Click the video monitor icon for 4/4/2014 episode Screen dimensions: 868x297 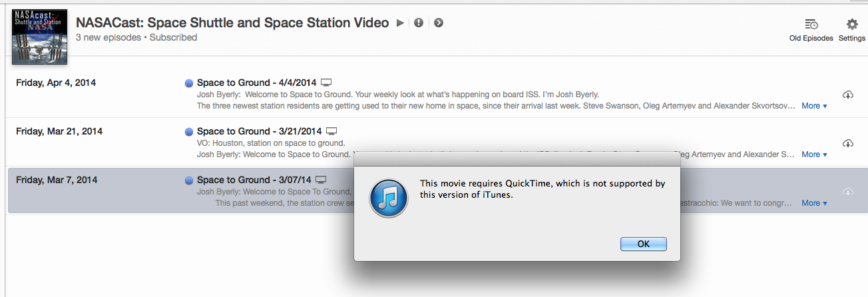326,83
